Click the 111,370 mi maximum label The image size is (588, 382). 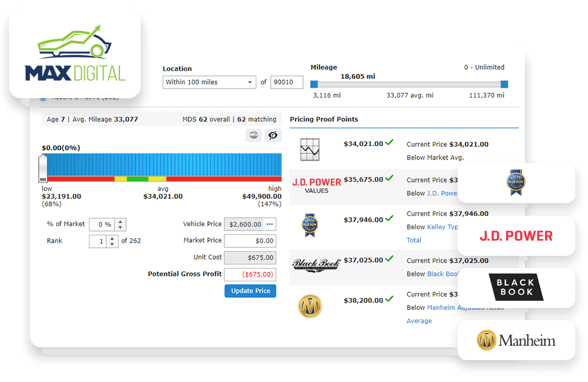pos(487,95)
